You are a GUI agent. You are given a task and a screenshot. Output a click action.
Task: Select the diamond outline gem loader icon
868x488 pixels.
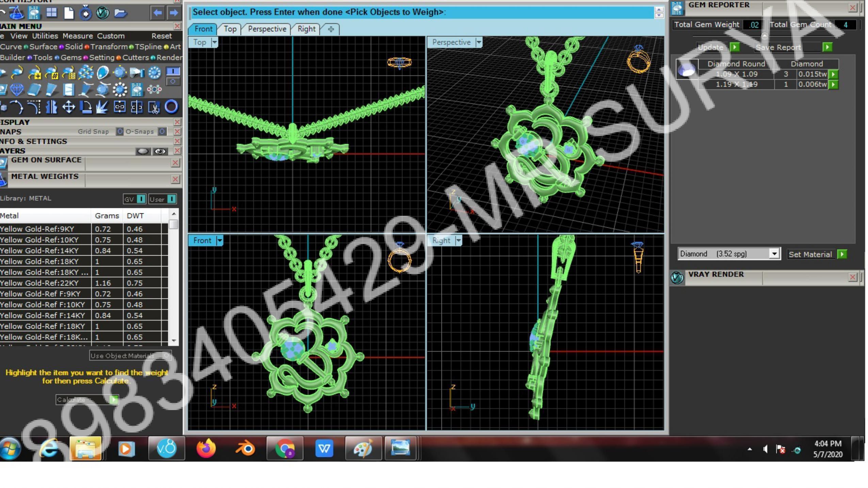pyautogui.click(x=17, y=90)
